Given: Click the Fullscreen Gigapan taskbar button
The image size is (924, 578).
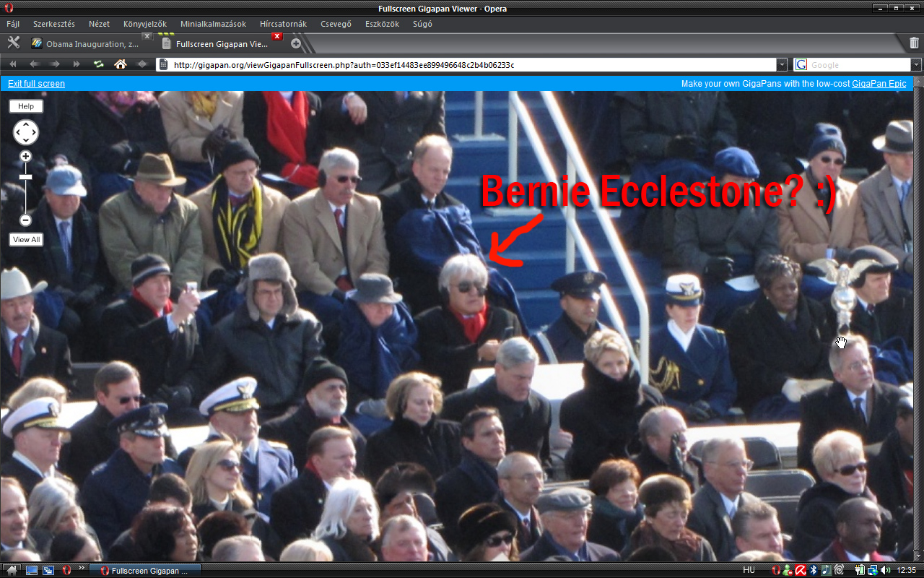Looking at the screenshot, I should [x=144, y=570].
